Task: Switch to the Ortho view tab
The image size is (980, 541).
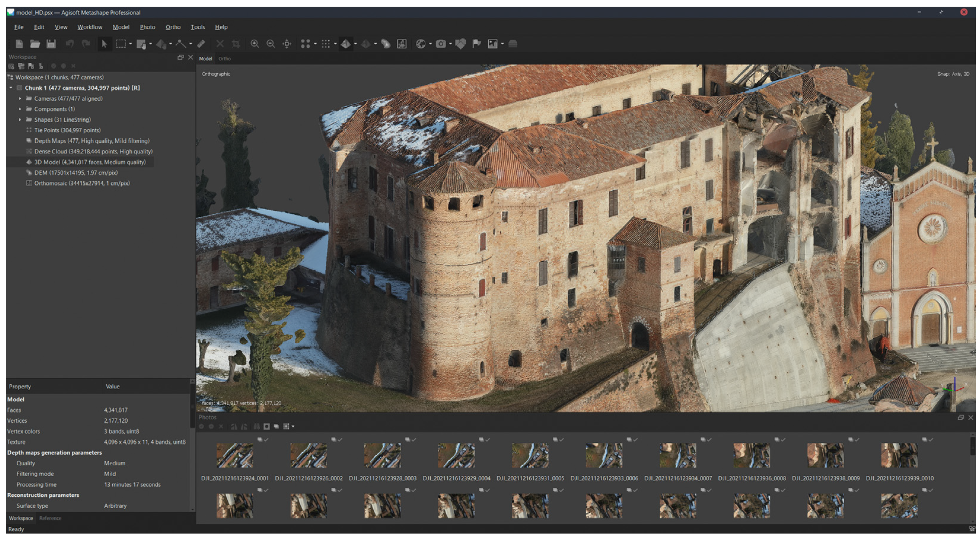Action: tap(224, 59)
